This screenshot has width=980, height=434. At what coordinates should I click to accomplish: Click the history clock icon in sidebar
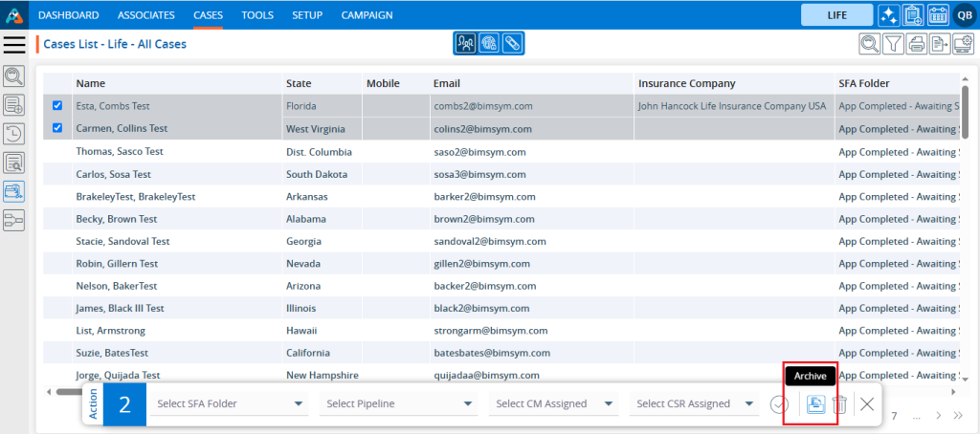tap(14, 134)
